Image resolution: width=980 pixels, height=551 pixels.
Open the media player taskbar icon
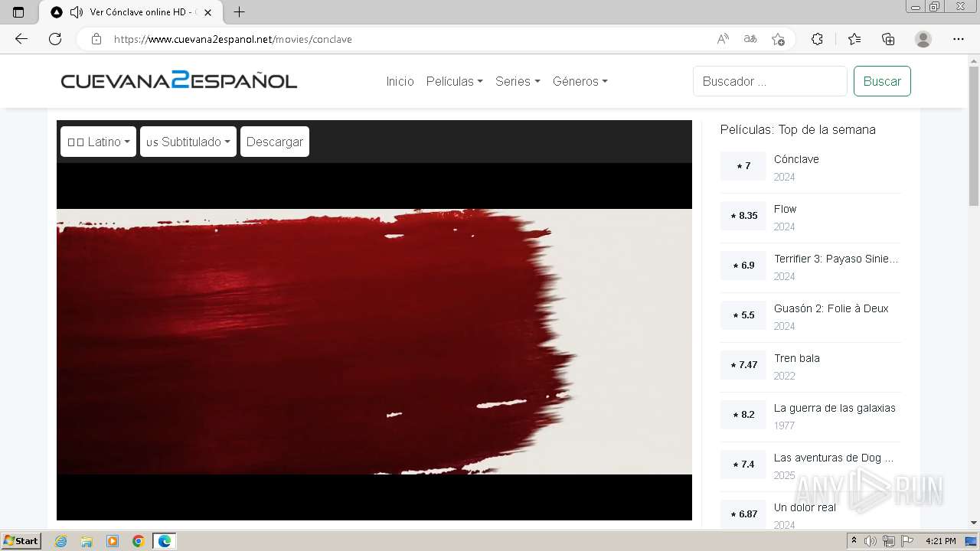point(113,541)
